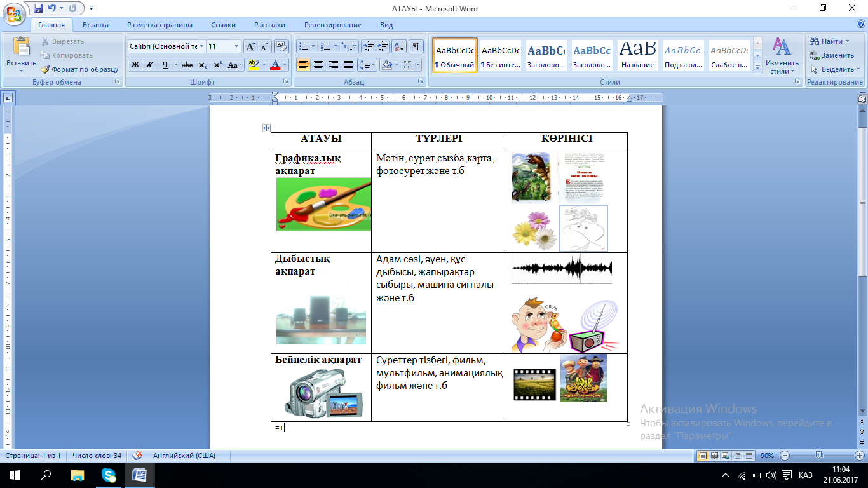Click Найти to find text
868x488 pixels.
(830, 41)
